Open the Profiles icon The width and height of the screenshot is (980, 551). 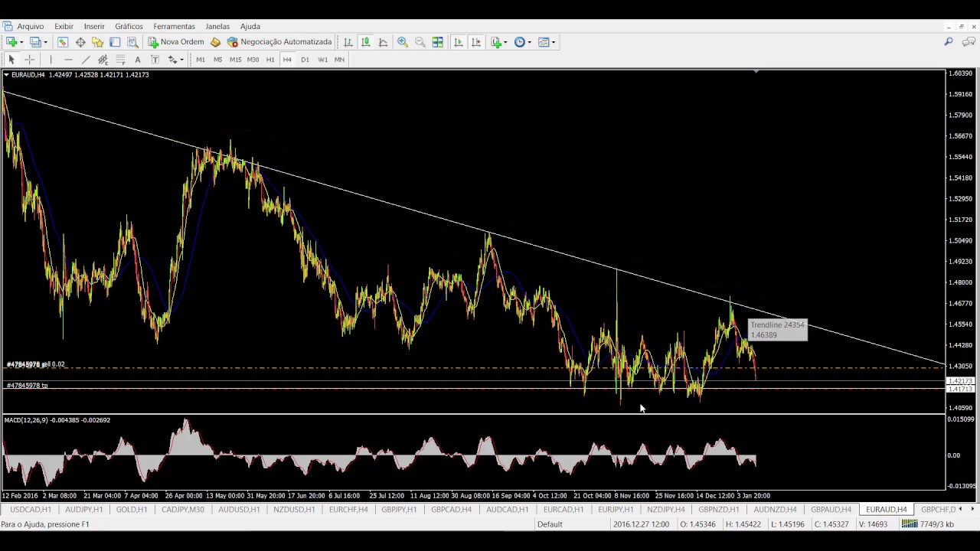[35, 42]
